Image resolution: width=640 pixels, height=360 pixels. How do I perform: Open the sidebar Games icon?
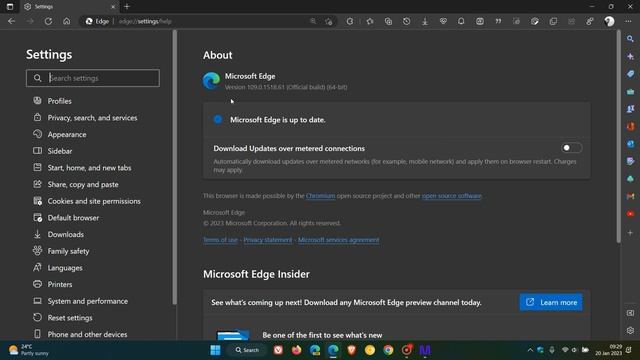click(631, 109)
